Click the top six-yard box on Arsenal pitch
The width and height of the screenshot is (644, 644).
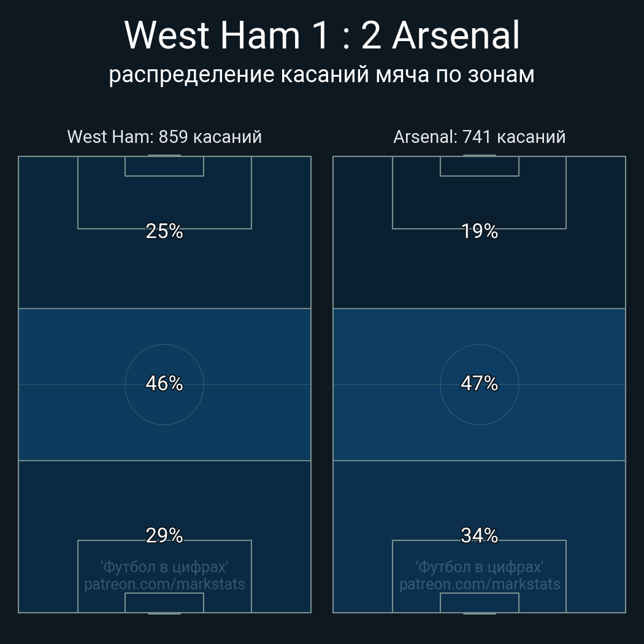point(479,166)
